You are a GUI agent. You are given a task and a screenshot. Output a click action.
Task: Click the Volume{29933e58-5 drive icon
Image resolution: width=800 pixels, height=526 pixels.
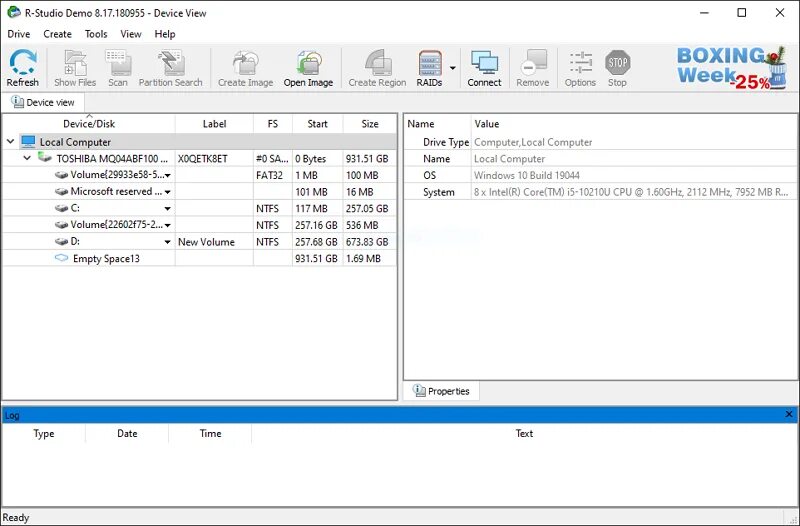[x=61, y=175]
